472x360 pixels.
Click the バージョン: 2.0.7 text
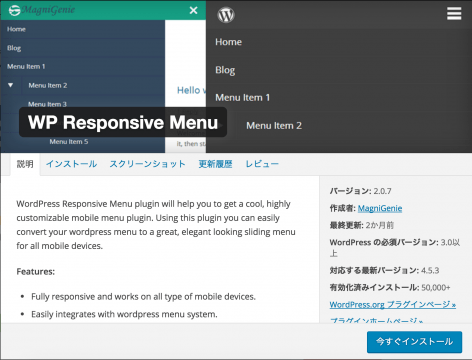(360, 191)
